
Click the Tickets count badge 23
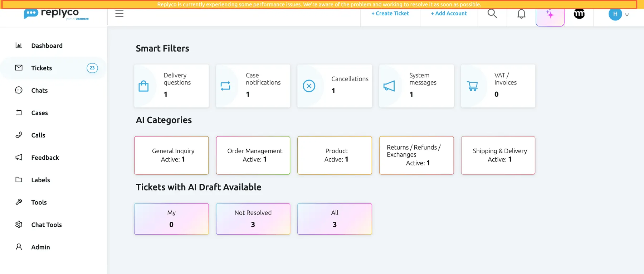pyautogui.click(x=92, y=68)
